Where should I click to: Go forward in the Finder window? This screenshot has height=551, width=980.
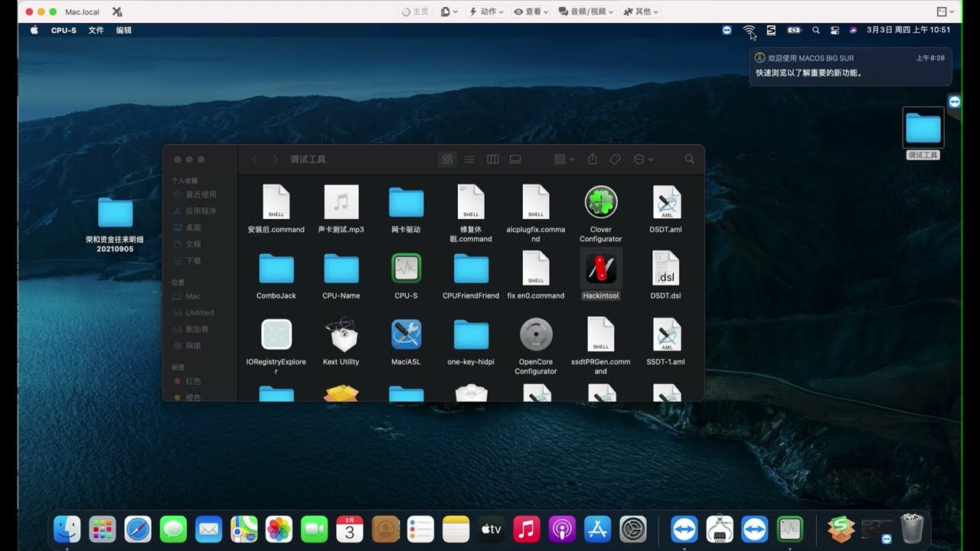click(275, 159)
